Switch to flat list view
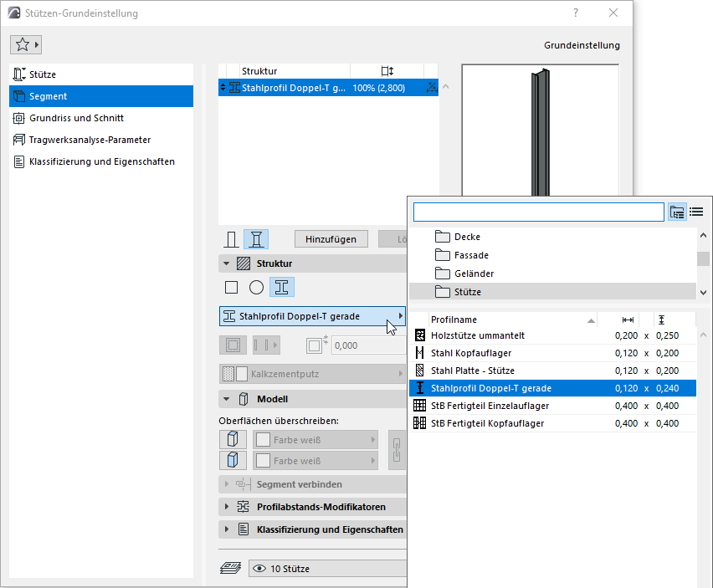 coord(696,212)
